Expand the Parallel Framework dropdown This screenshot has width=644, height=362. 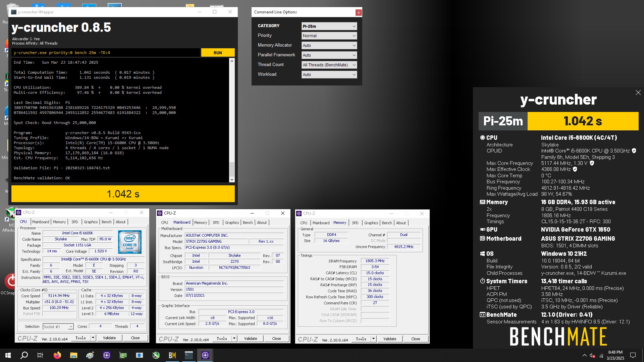point(329,55)
